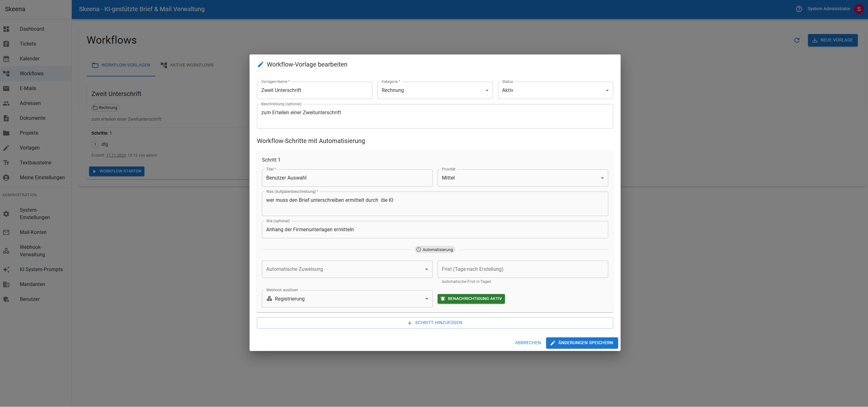Click the Kalender sidebar icon
Screen dimensions: 868x407
coord(6,59)
